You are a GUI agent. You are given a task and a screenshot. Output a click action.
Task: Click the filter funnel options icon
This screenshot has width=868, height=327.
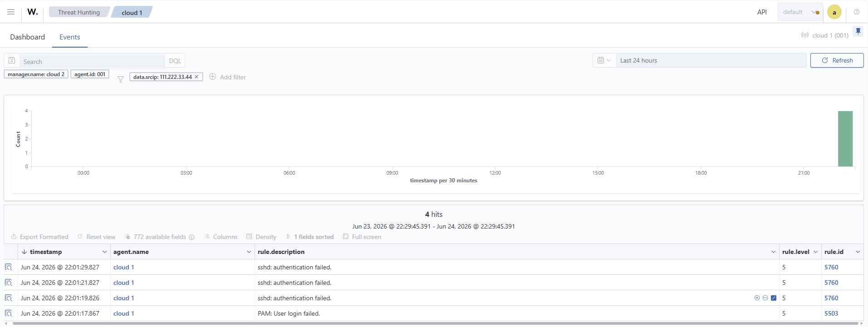point(121,79)
